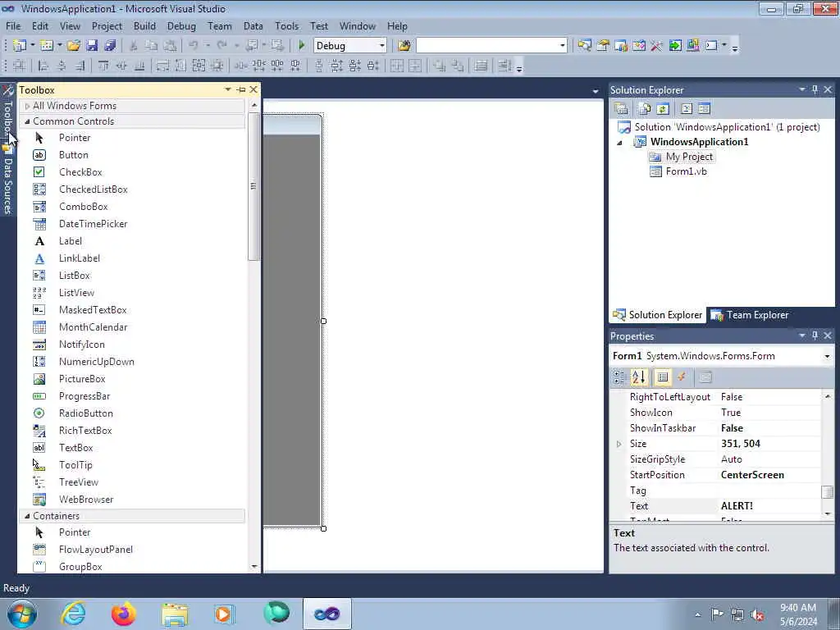Click the Save All toolbar icon
The image size is (840, 630).
(111, 46)
